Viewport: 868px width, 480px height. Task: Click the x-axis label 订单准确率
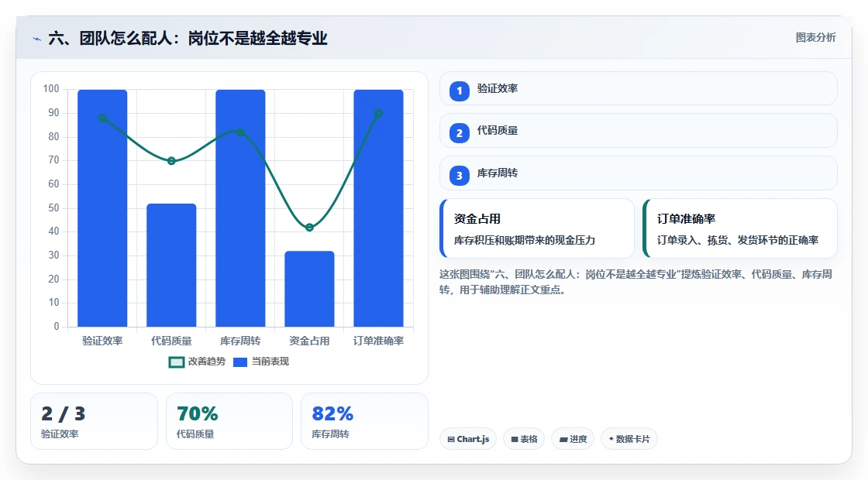[x=379, y=341]
